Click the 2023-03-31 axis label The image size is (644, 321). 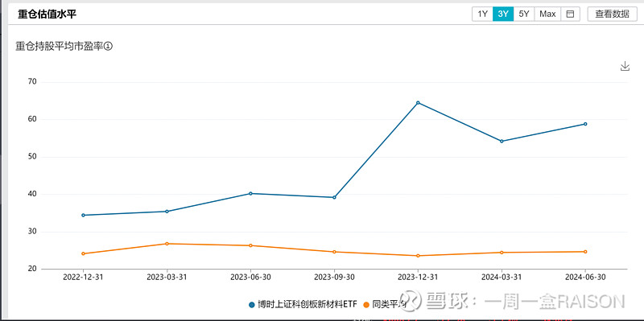tap(167, 277)
